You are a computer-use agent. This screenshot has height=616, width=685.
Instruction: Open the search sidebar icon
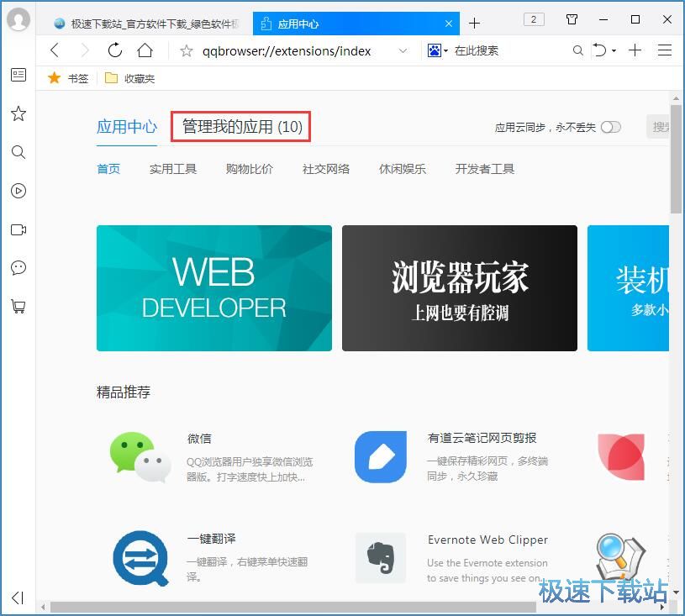[x=18, y=152]
